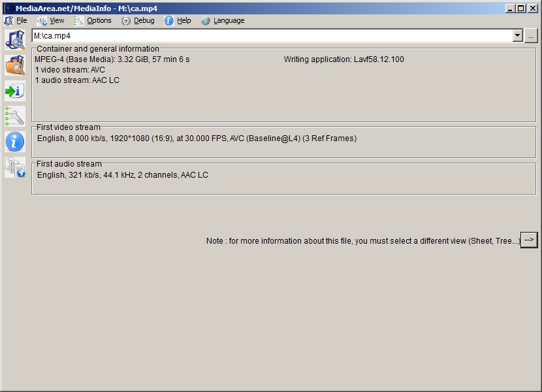Click the Open File sidebar icon
The height and width of the screenshot is (392, 542).
(x=14, y=40)
